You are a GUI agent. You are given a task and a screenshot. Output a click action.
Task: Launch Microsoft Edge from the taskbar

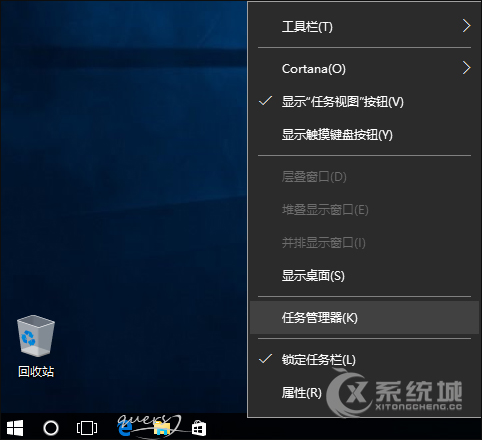pyautogui.click(x=125, y=428)
